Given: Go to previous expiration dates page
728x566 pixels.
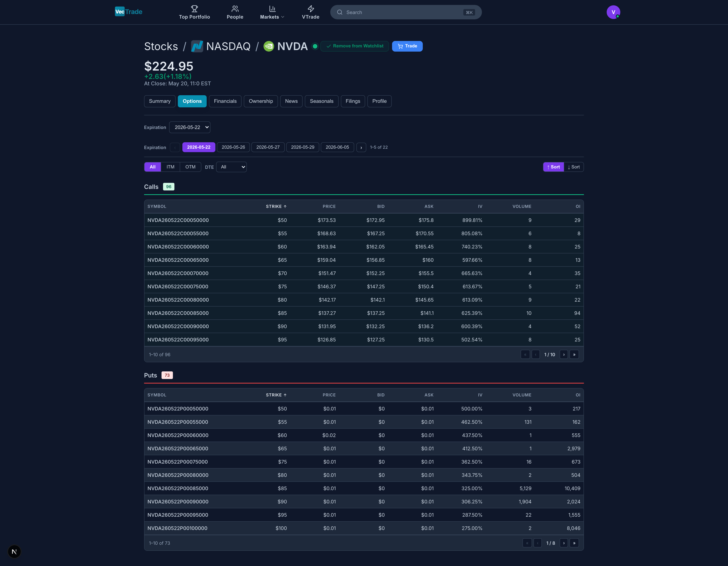Looking at the screenshot, I should coord(175,147).
